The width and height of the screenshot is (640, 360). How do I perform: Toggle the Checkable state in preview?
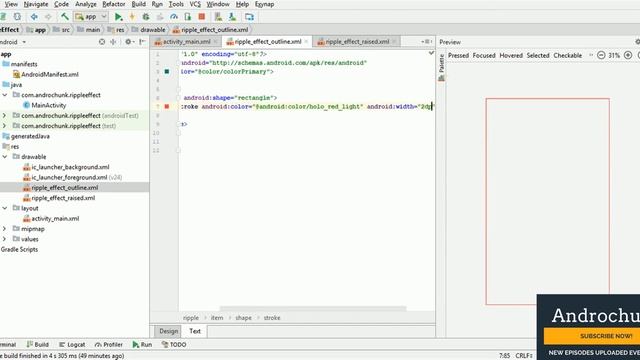(x=567, y=55)
